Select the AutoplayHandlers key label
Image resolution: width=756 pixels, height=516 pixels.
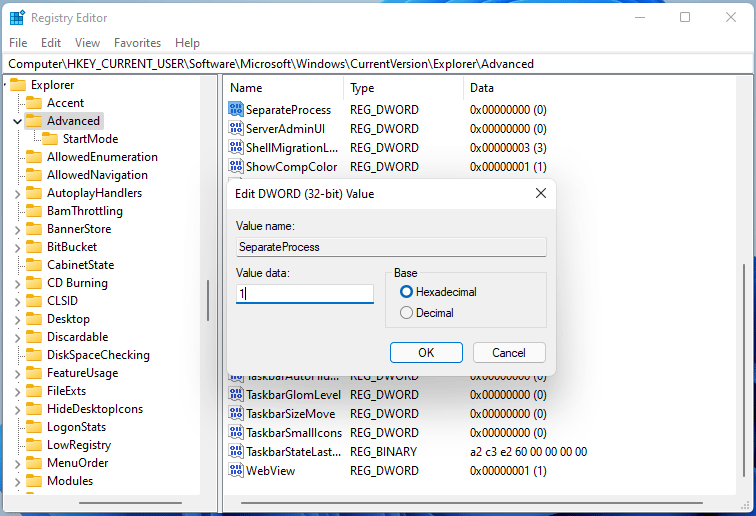94,193
